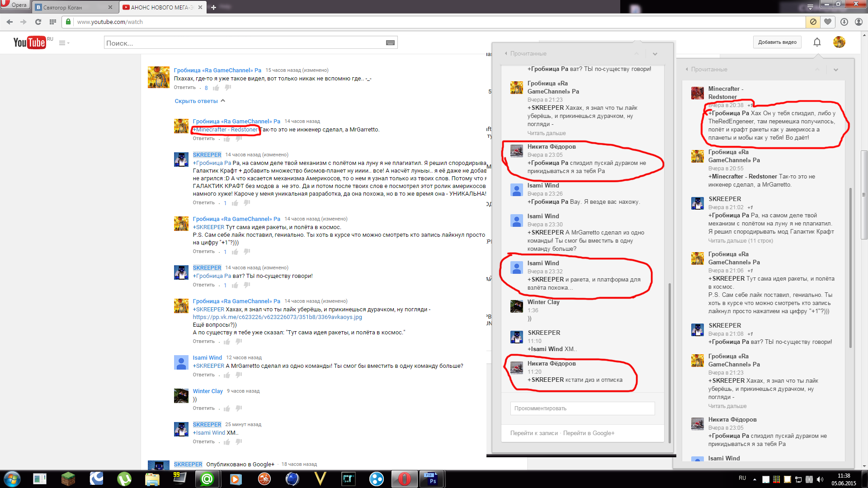Viewport: 868px width, 488px height.
Task: Click the browser reload button
Action: (38, 22)
